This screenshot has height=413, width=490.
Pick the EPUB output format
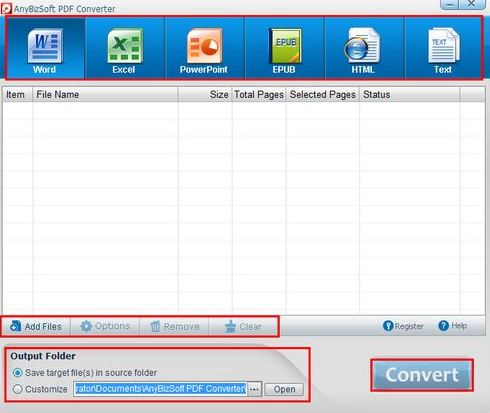(x=284, y=48)
